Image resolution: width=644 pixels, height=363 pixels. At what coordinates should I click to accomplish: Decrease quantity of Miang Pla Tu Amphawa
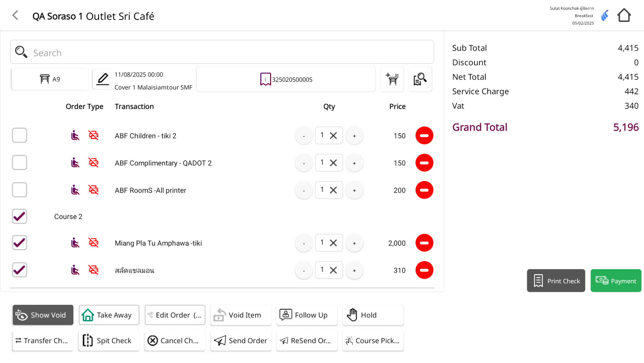[x=304, y=243]
